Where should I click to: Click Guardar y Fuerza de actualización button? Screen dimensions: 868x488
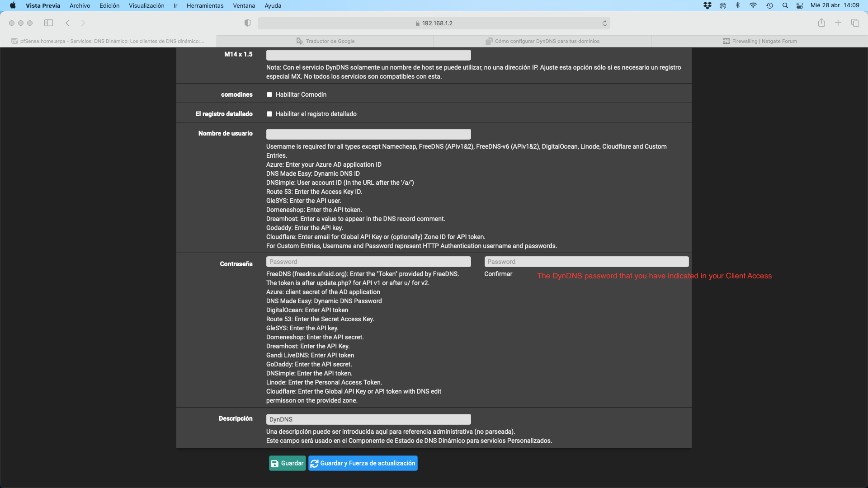click(363, 463)
